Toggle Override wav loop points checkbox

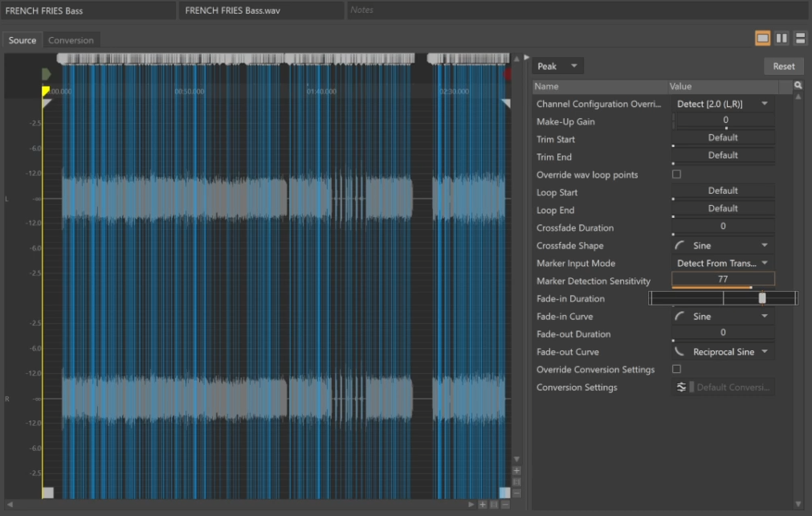click(x=676, y=174)
